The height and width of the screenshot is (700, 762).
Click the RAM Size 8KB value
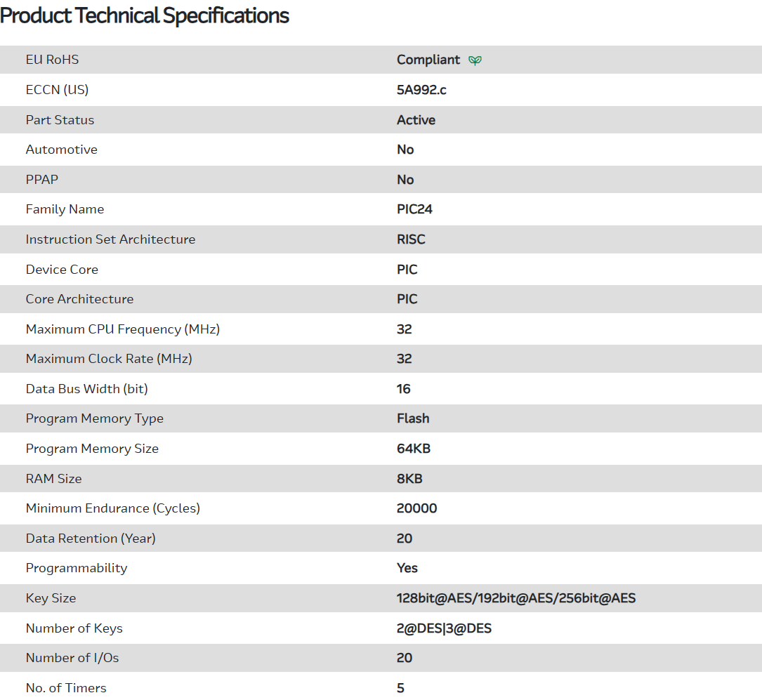[x=409, y=479]
